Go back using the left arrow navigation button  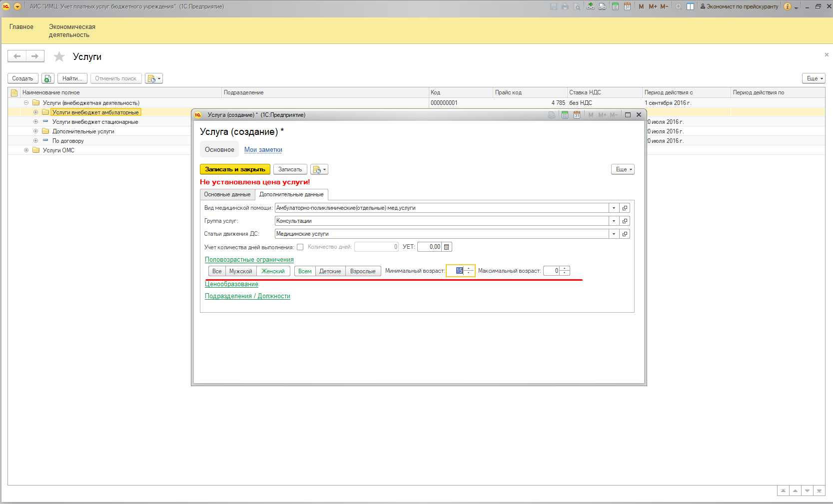(17, 56)
